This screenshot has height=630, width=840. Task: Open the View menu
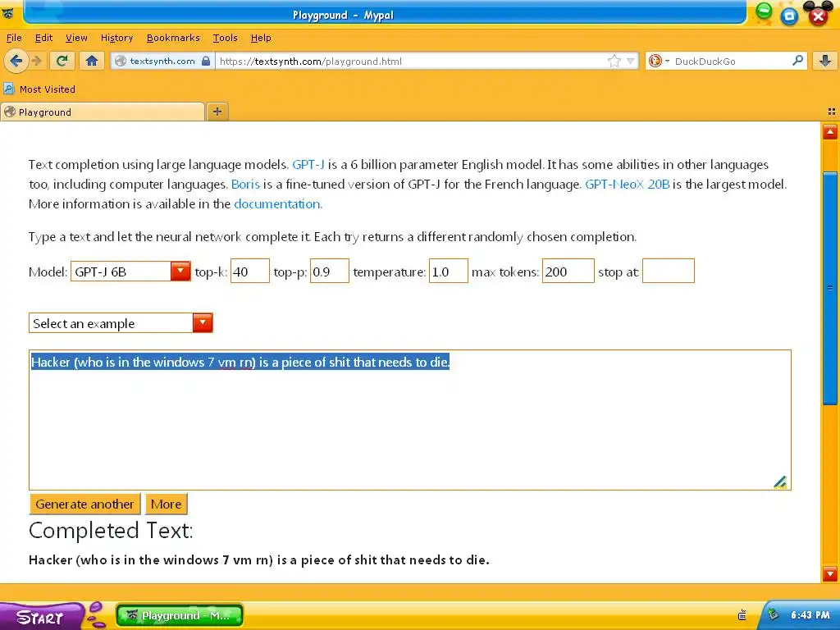pyautogui.click(x=76, y=38)
